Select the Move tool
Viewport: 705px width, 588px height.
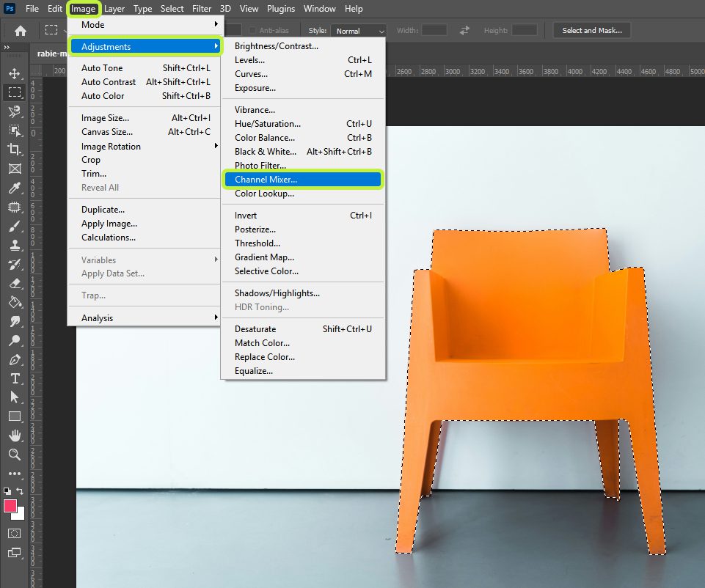[15, 73]
